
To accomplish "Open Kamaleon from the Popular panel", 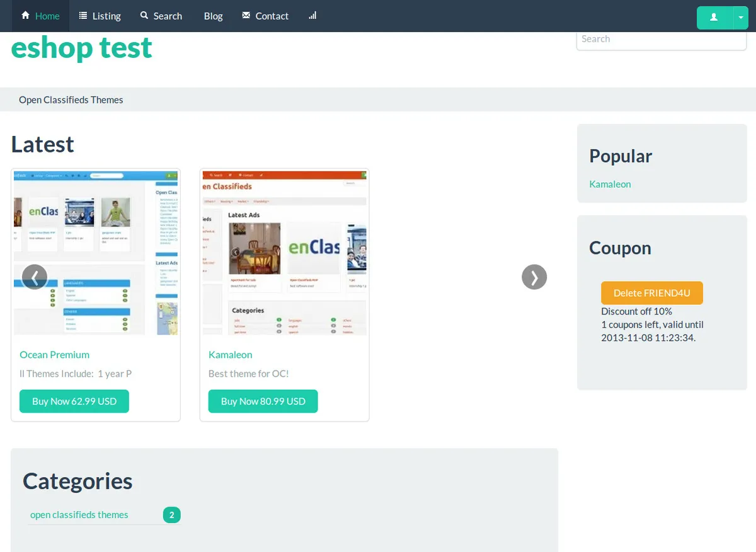I will click(610, 184).
